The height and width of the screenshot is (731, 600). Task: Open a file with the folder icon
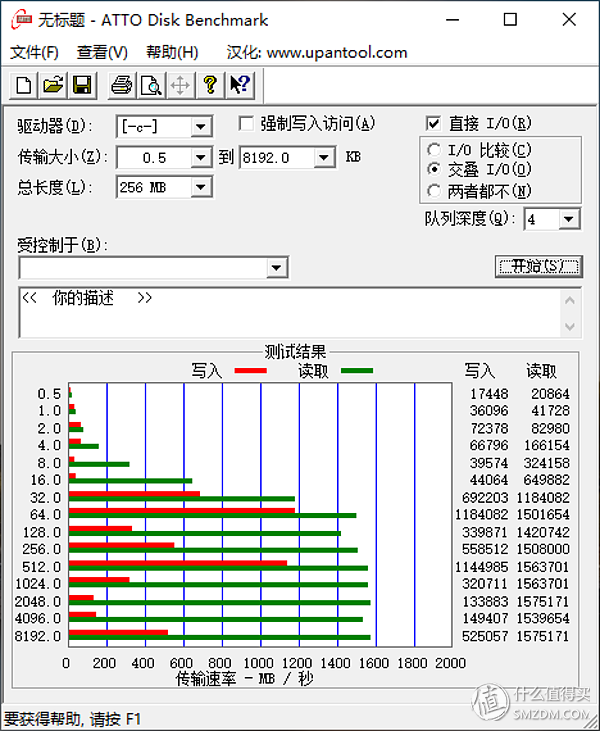[x=53, y=85]
